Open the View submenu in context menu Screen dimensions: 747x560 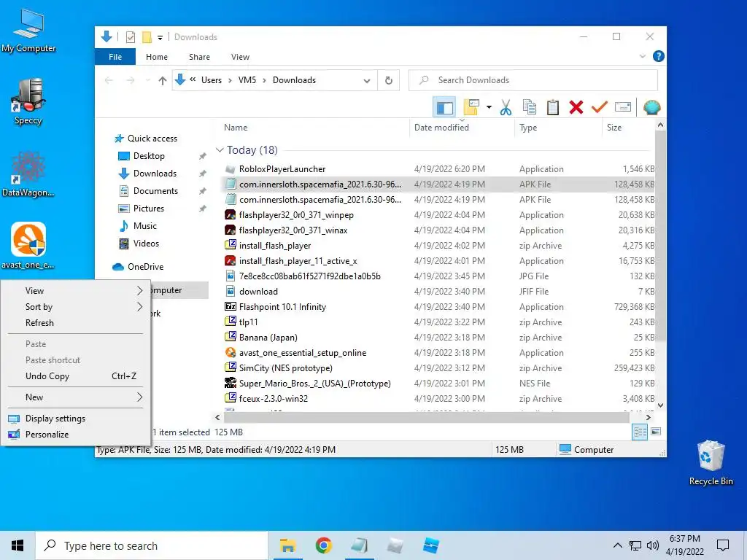[x=76, y=291]
